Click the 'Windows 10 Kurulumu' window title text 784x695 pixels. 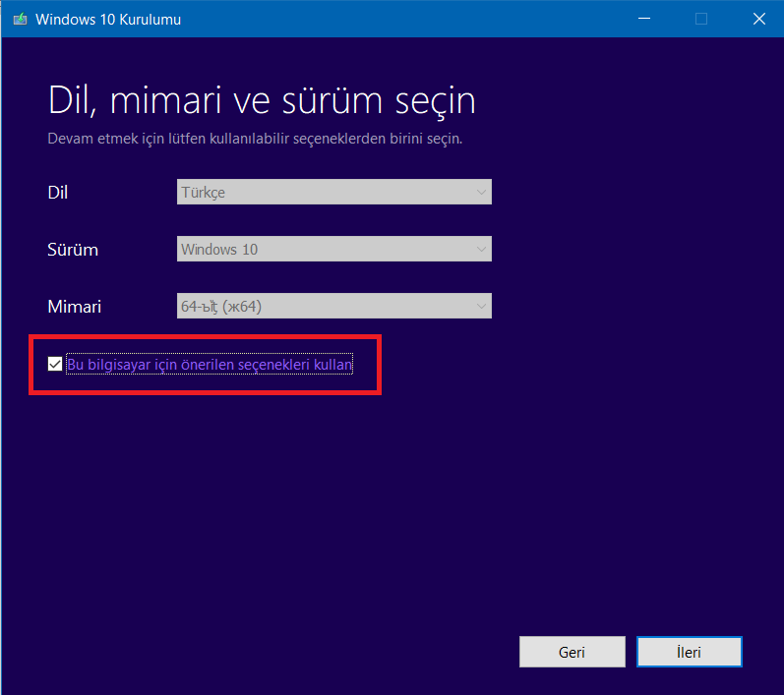pyautogui.click(x=108, y=20)
